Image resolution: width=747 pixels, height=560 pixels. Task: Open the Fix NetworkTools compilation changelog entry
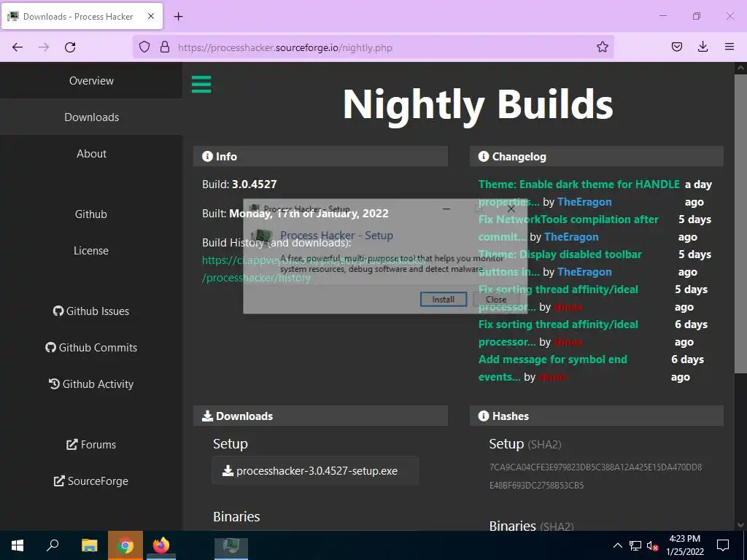568,228
